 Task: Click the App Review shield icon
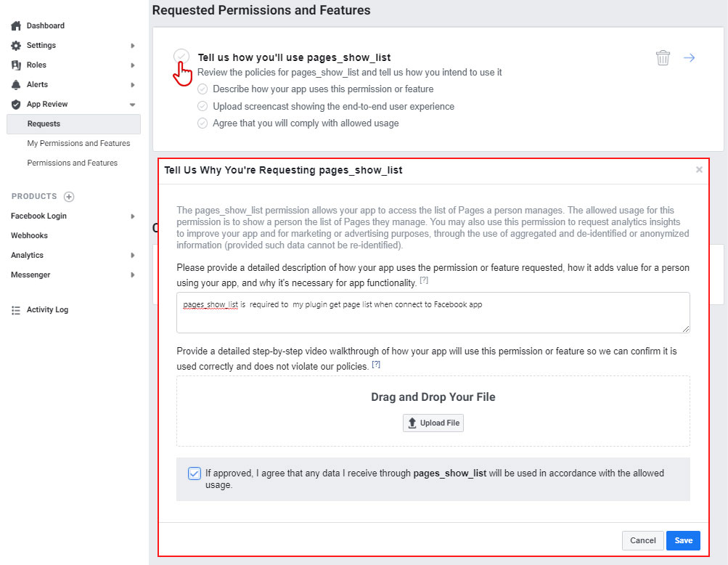click(16, 104)
